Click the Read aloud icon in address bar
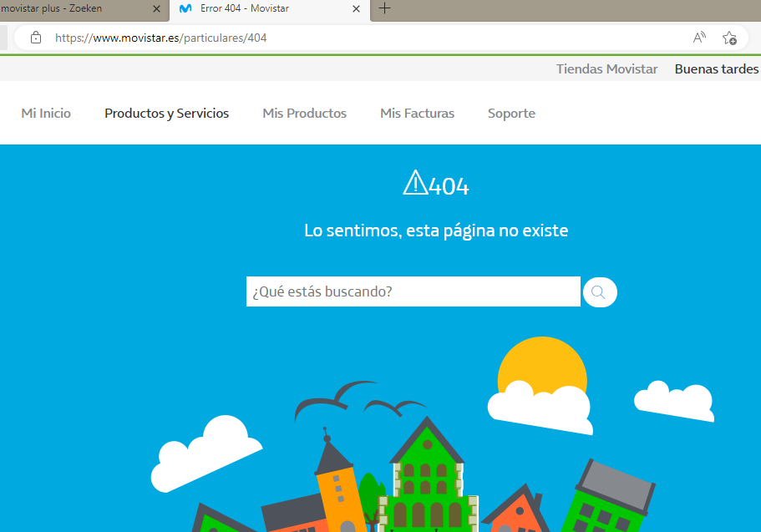Image resolution: width=761 pixels, height=532 pixels. [x=699, y=38]
